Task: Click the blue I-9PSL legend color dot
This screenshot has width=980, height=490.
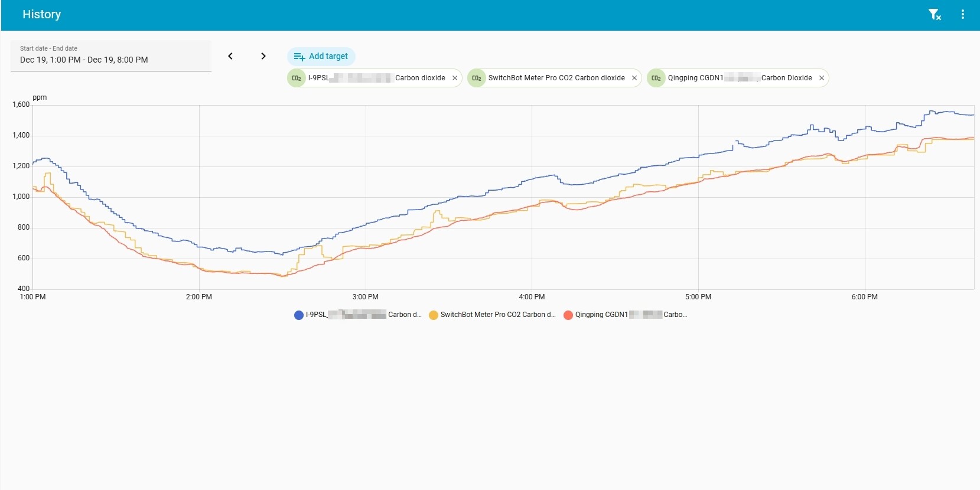Action: pos(299,315)
